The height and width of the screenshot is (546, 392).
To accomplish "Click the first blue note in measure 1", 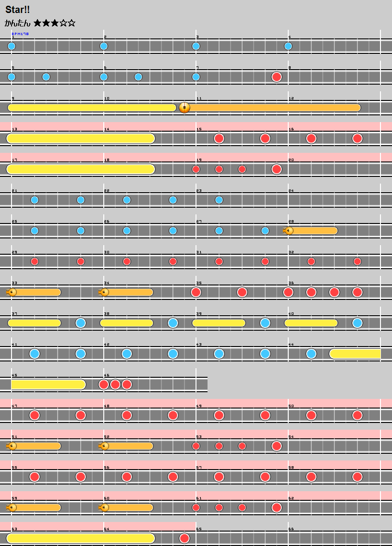I will [x=12, y=46].
